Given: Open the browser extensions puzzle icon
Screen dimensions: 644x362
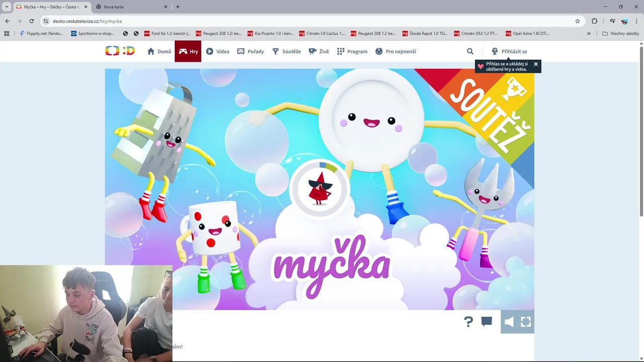Looking at the screenshot, I should 595,21.
